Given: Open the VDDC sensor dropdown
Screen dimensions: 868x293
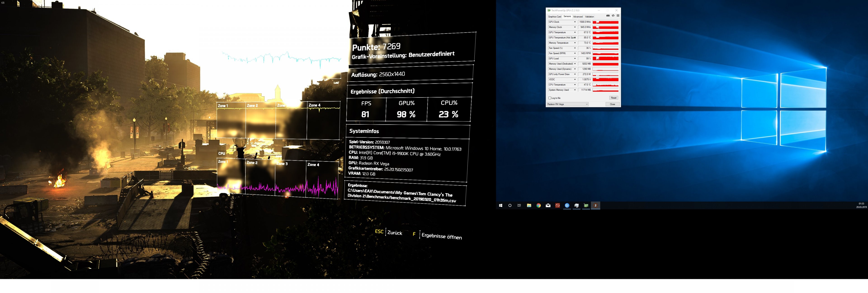Looking at the screenshot, I should pyautogui.click(x=575, y=79).
